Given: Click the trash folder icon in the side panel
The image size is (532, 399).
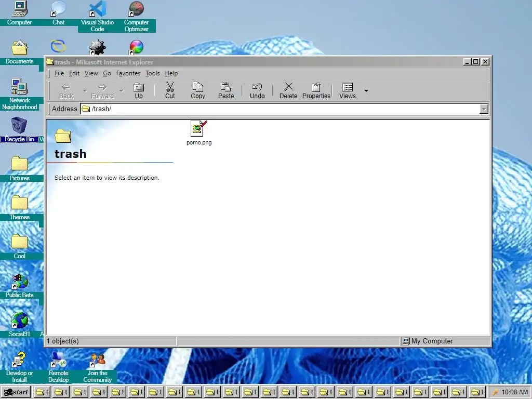Looking at the screenshot, I should pos(63,136).
